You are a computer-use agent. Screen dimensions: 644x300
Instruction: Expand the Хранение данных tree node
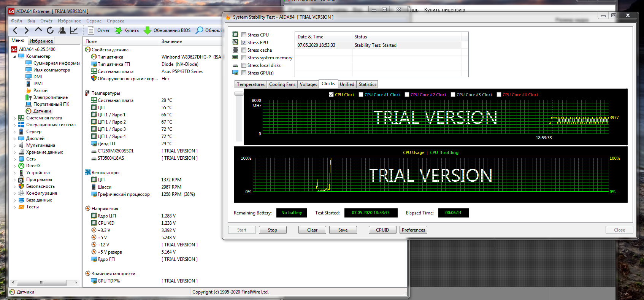click(x=15, y=152)
